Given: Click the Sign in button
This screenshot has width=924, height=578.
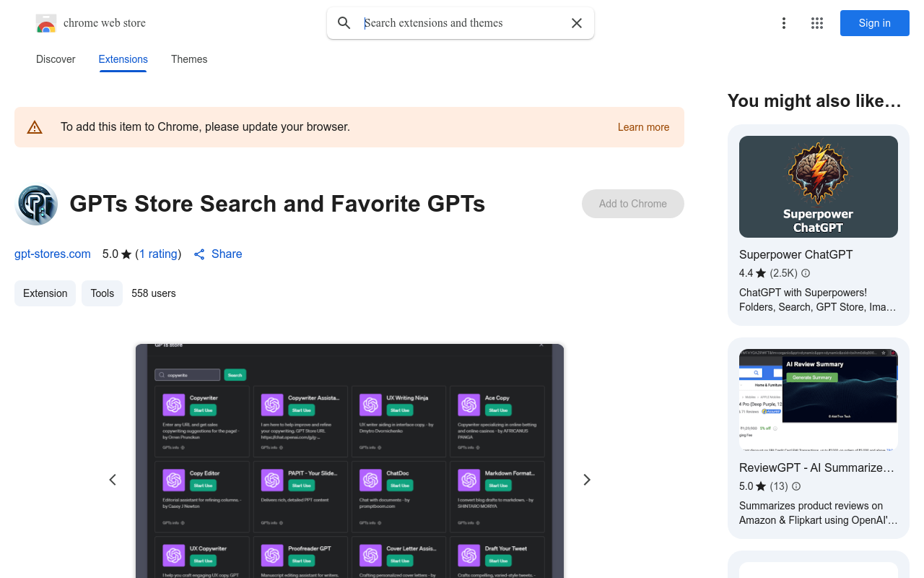Looking at the screenshot, I should [874, 22].
